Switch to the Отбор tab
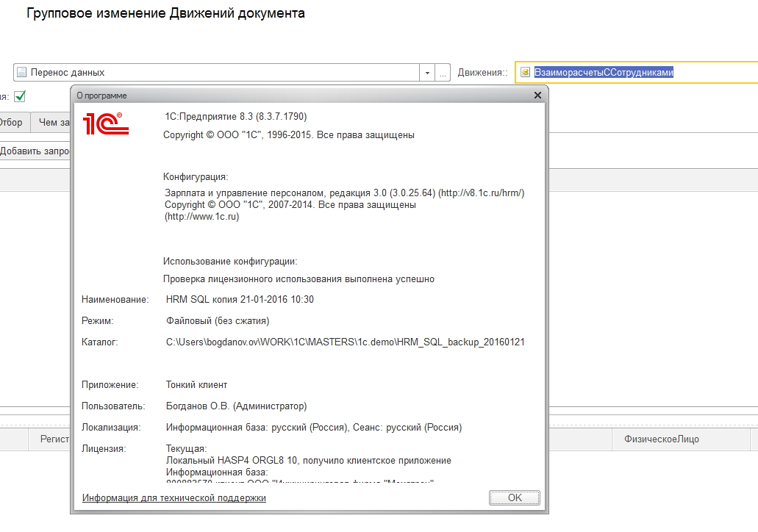Screen dimensions: 758x532 (13, 122)
